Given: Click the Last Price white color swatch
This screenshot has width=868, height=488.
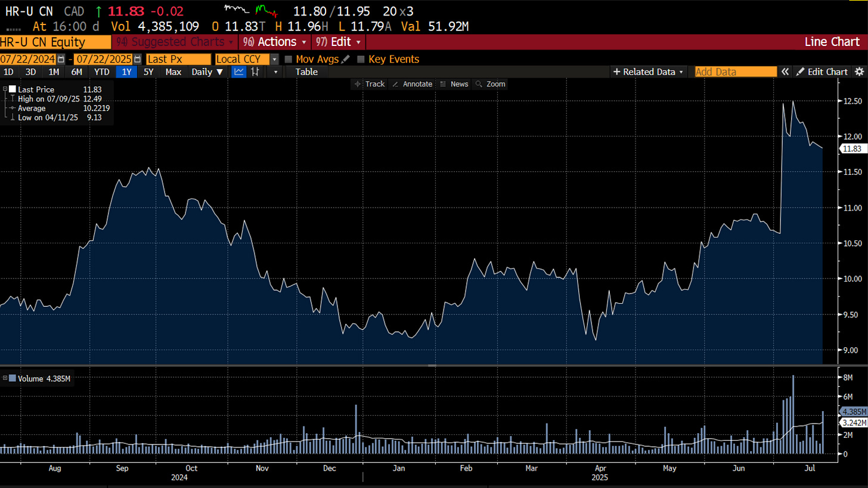Looking at the screenshot, I should pyautogui.click(x=13, y=89).
